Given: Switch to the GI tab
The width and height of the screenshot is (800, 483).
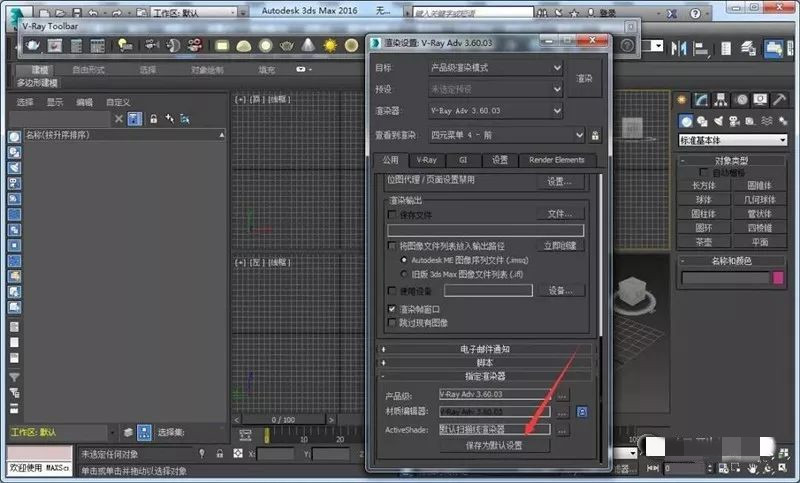Looking at the screenshot, I should (x=464, y=160).
